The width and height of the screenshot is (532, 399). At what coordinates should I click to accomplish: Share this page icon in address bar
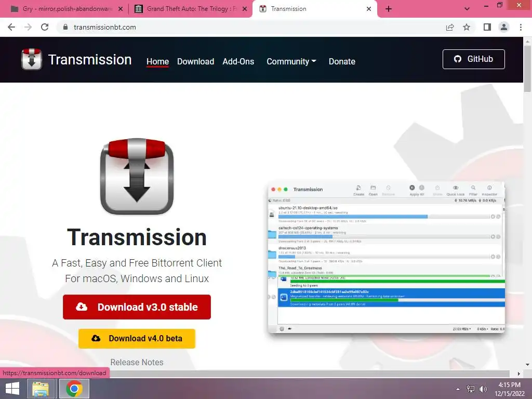(450, 27)
